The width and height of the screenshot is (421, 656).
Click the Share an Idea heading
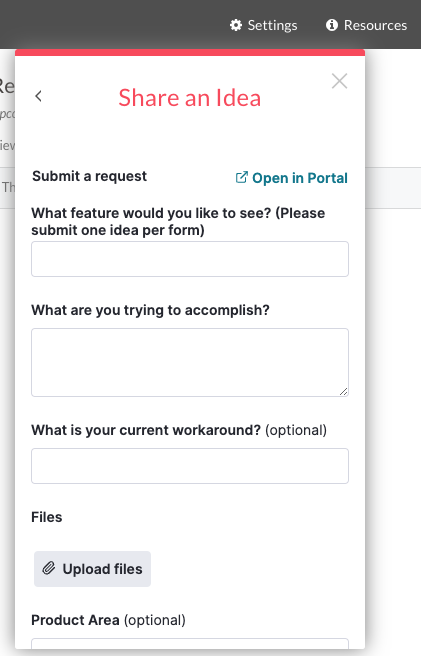[190, 98]
